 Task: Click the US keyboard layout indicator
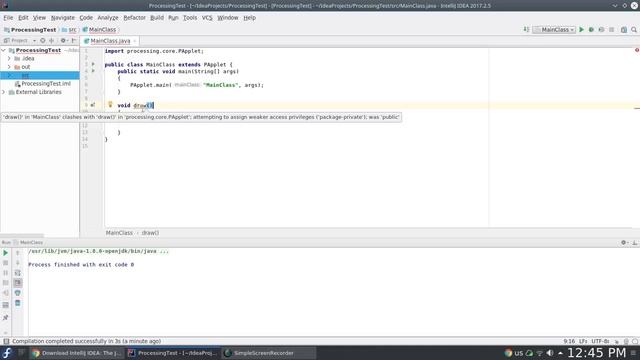click(518, 353)
